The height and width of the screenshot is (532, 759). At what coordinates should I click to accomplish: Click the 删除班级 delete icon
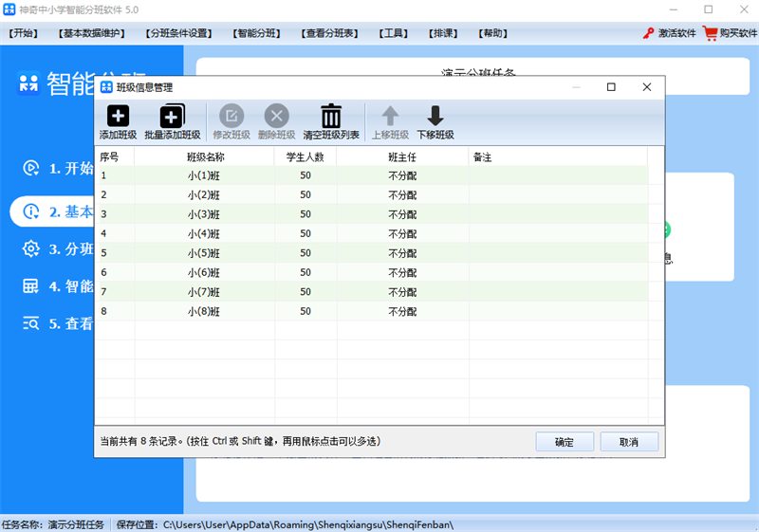(276, 116)
